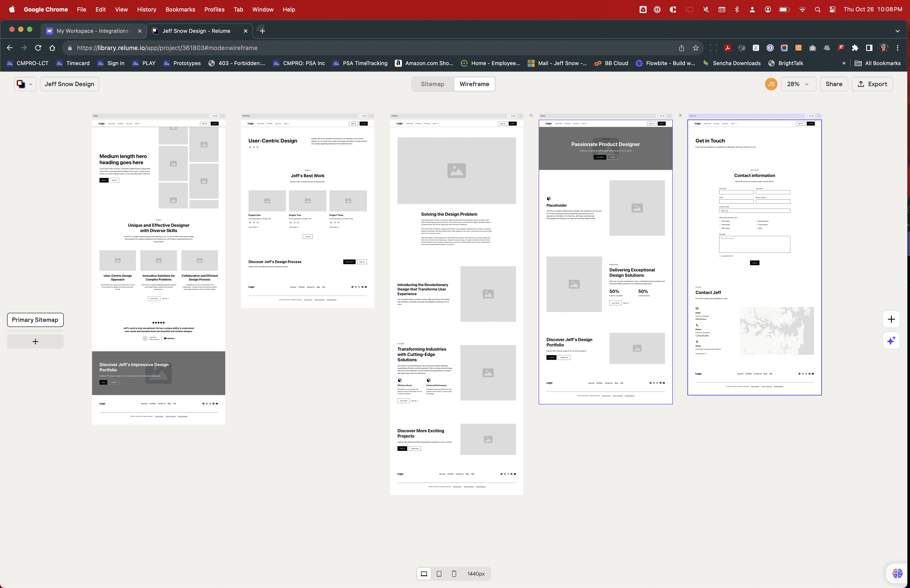Add a page before the About page
Image resolution: width=910 pixels, height=588 pixels.
click(x=531, y=115)
